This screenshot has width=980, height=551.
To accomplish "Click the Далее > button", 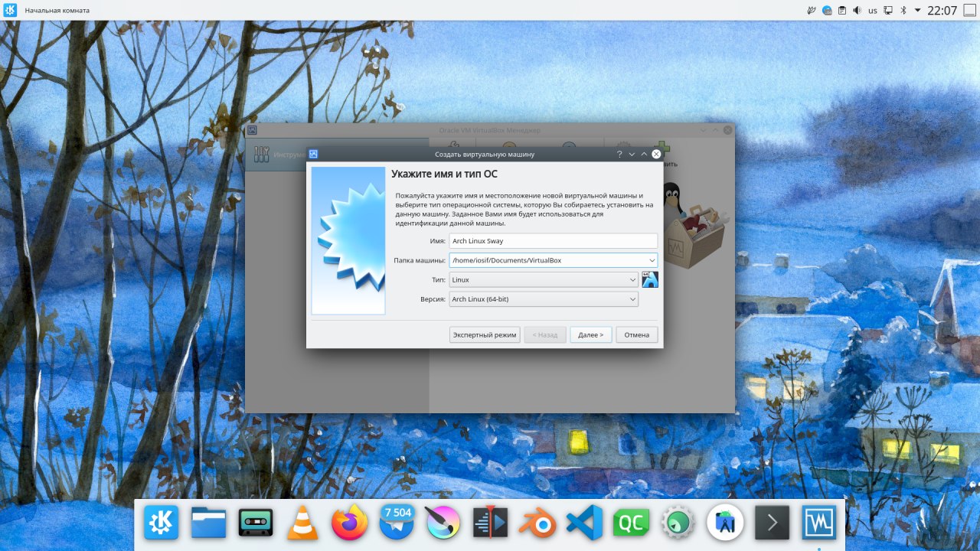I will click(x=591, y=334).
